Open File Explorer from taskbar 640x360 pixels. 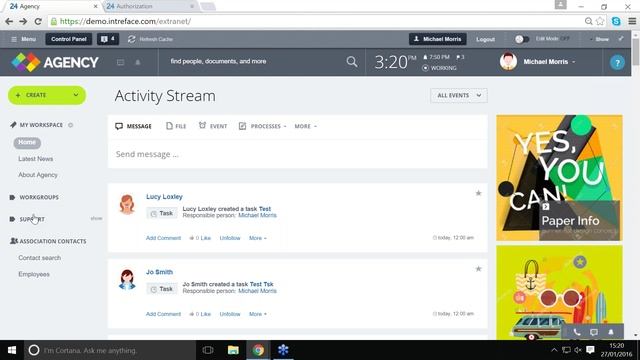pos(233,350)
